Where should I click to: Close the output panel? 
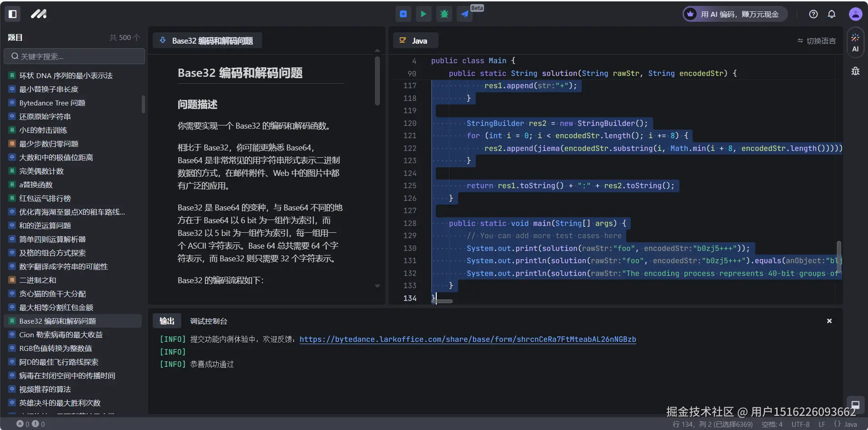[829, 321]
